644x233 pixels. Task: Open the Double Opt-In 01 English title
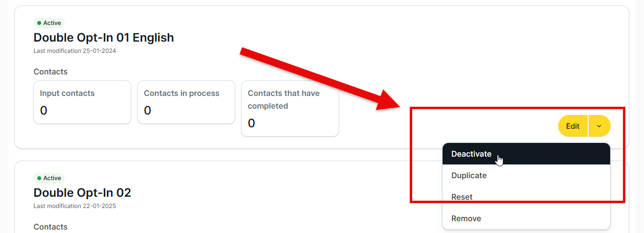point(103,37)
